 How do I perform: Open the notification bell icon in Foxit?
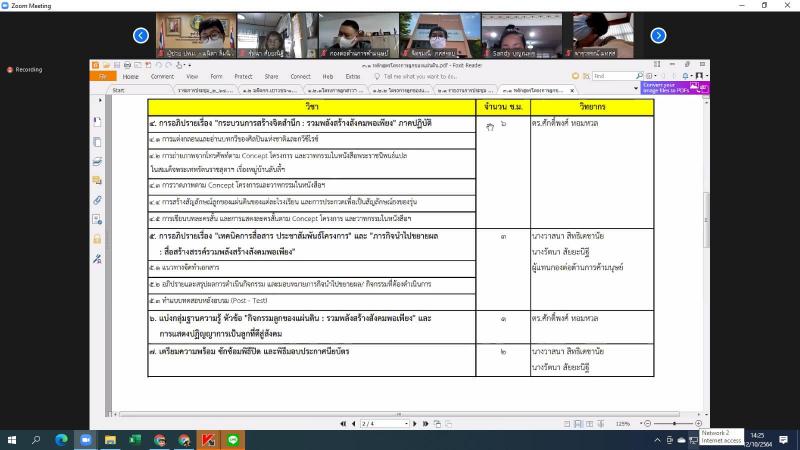(685, 76)
